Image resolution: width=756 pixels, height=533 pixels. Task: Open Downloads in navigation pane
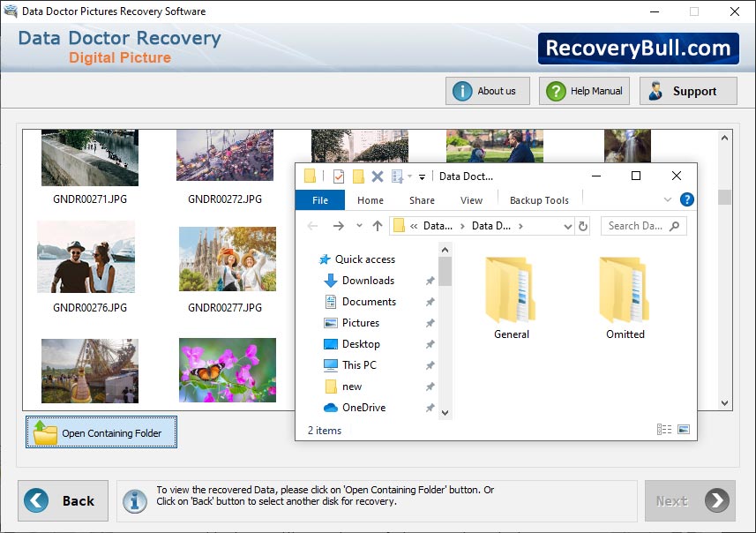[368, 281]
